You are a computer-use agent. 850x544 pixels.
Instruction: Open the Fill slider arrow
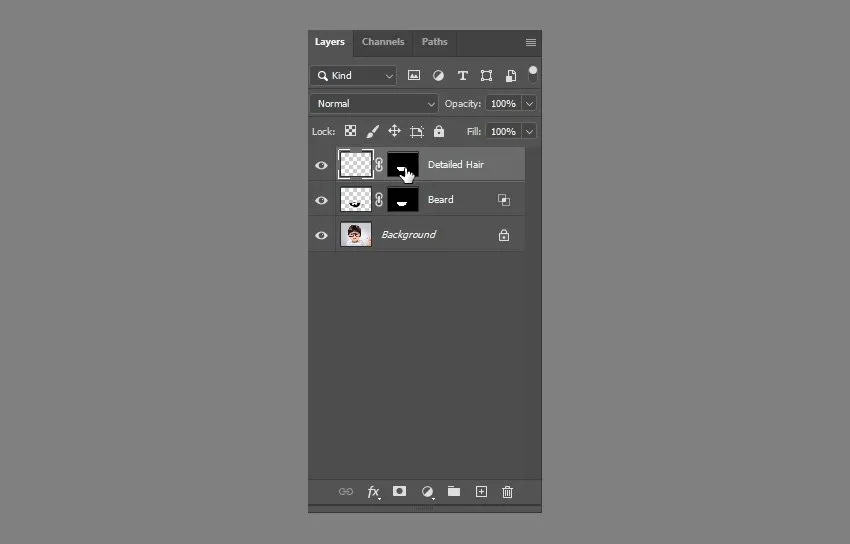tap(529, 132)
